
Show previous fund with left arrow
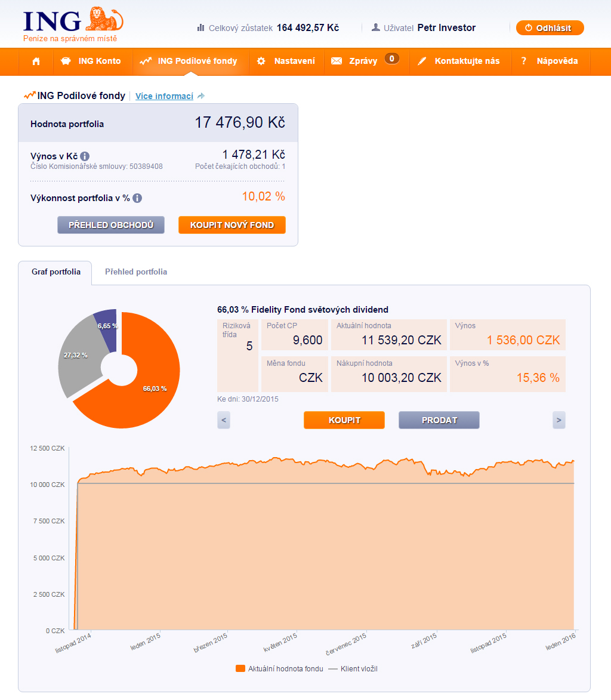pos(224,420)
